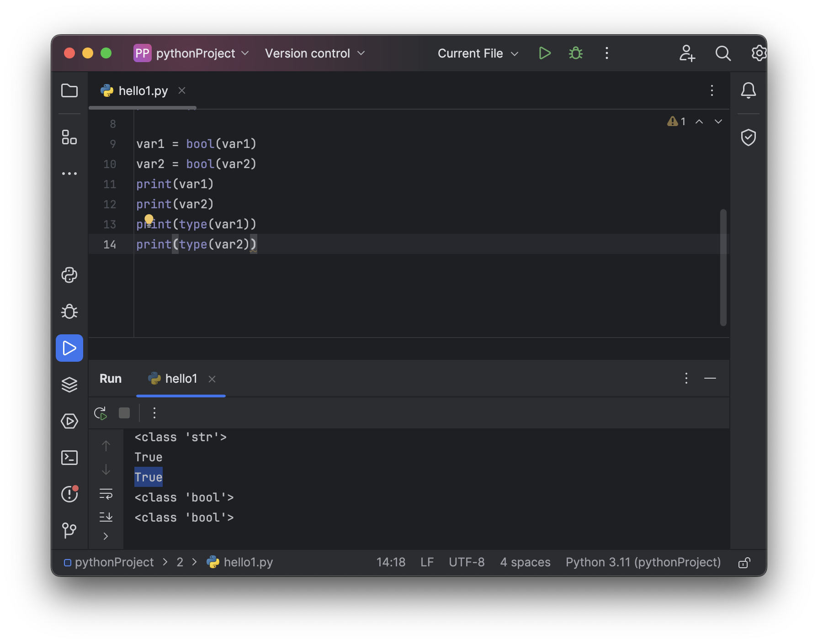
Task: Open the Version control dropdown
Action: click(x=315, y=53)
